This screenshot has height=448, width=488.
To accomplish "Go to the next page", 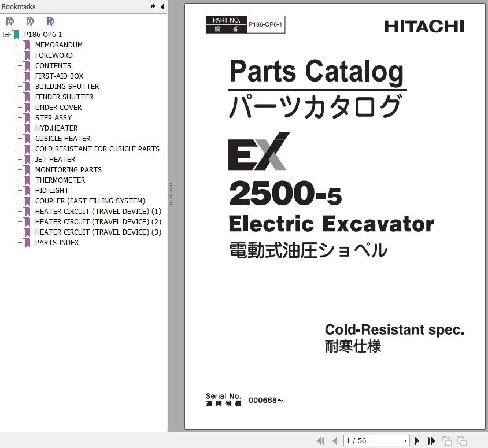I will [417, 440].
